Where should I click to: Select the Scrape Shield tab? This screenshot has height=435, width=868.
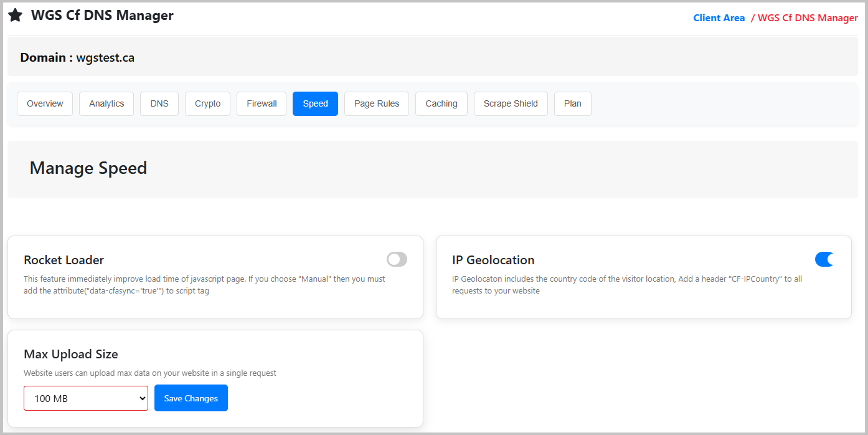(x=511, y=103)
